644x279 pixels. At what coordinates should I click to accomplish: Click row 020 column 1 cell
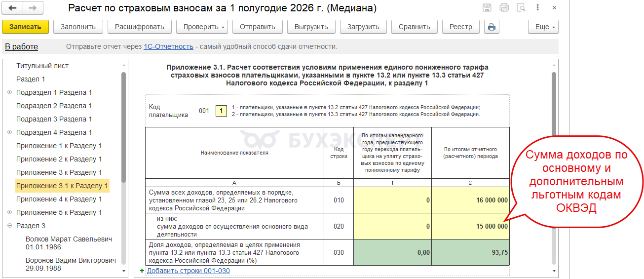[x=392, y=226]
